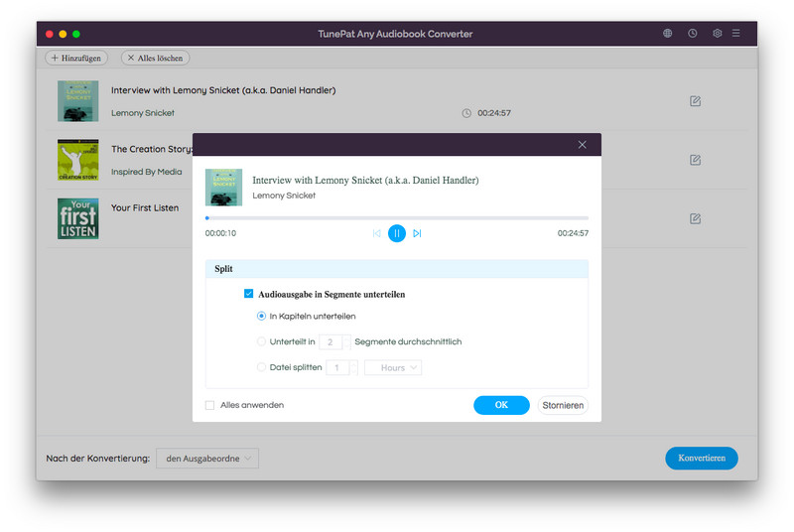This screenshot has width=794, height=532.
Task: Edit The Creation Story entry
Action: point(696,160)
